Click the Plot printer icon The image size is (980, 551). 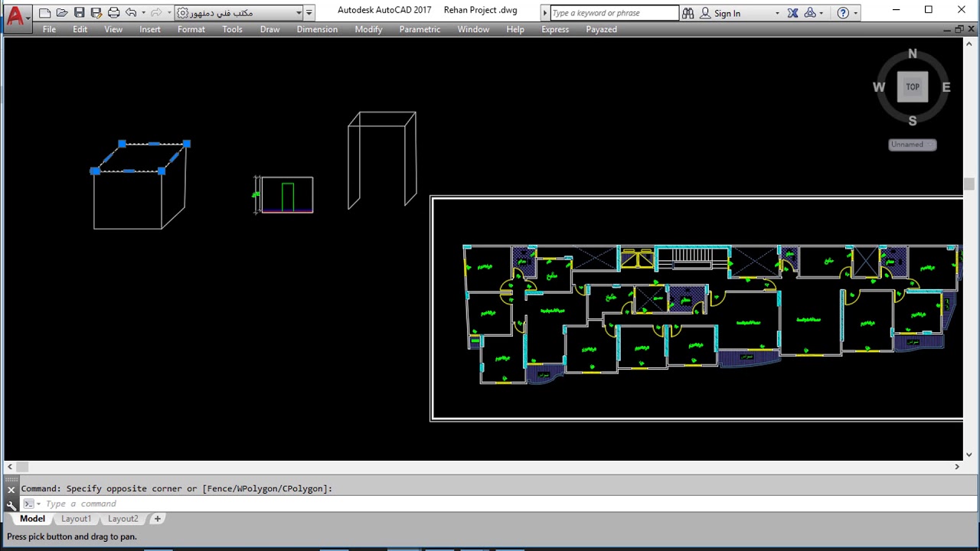click(x=113, y=13)
